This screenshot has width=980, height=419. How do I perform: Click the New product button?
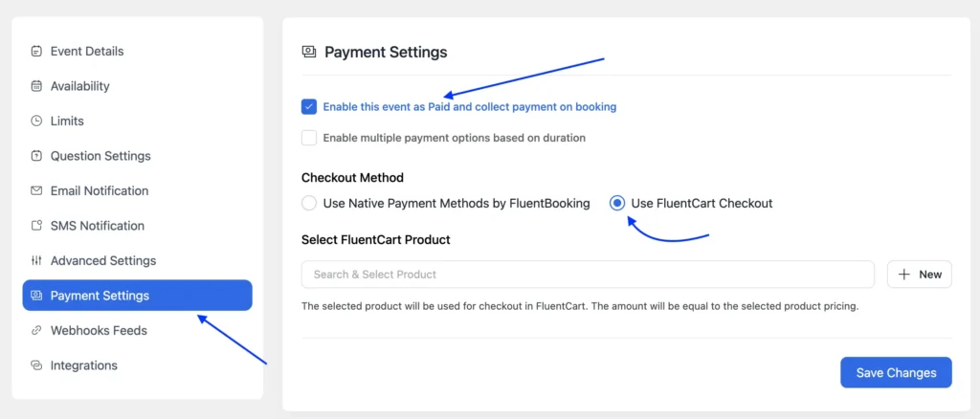coord(920,275)
